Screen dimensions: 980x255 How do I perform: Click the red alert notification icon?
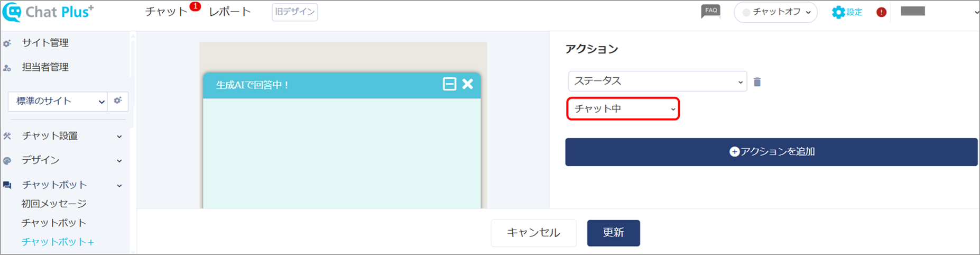coord(881,12)
